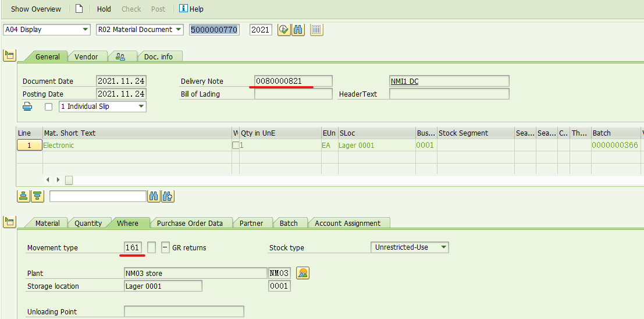
Task: Click the EA unit cell
Action: (329, 145)
